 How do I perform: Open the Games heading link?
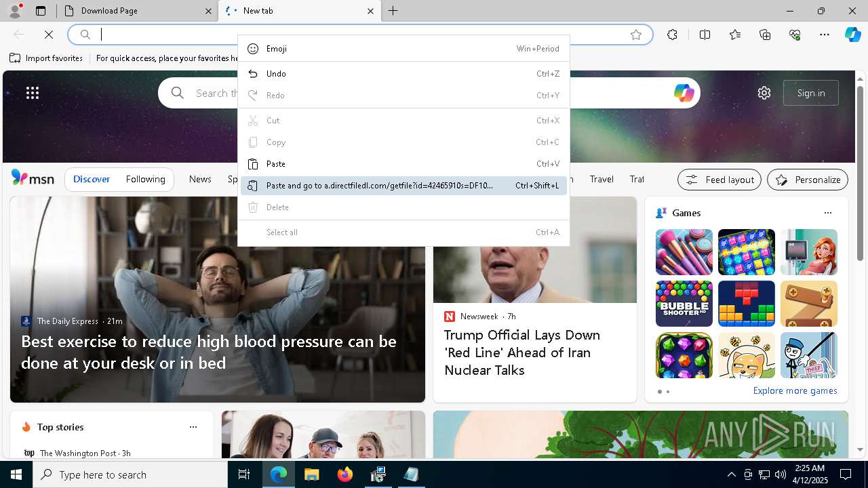pyautogui.click(x=686, y=213)
